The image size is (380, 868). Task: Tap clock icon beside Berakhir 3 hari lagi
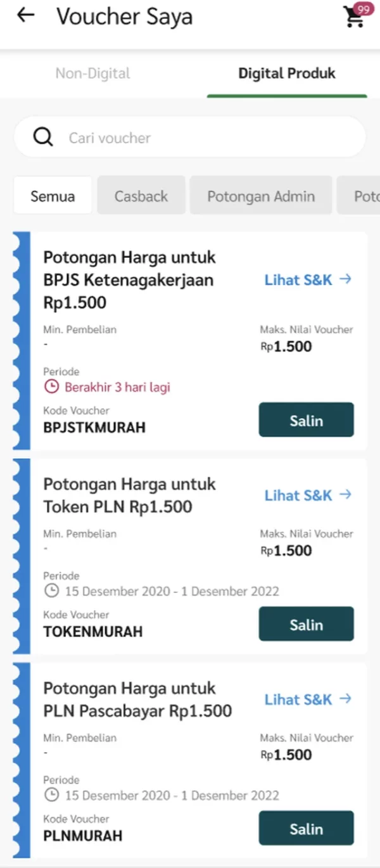click(51, 386)
